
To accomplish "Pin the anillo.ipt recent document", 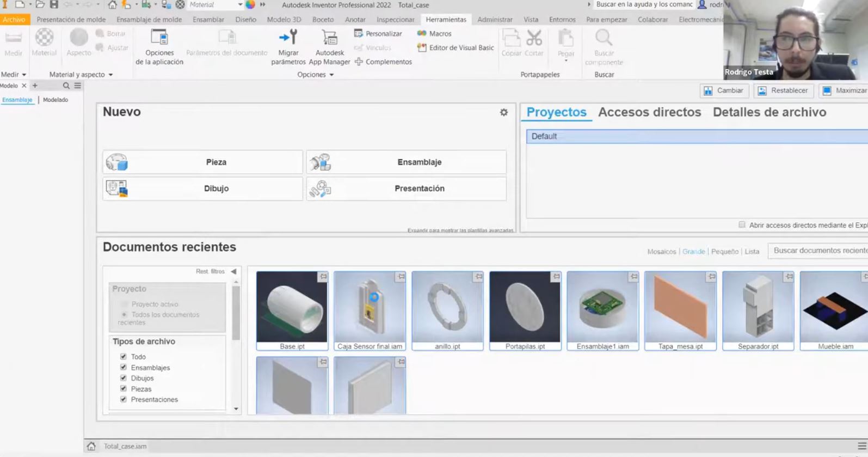I will coord(478,277).
